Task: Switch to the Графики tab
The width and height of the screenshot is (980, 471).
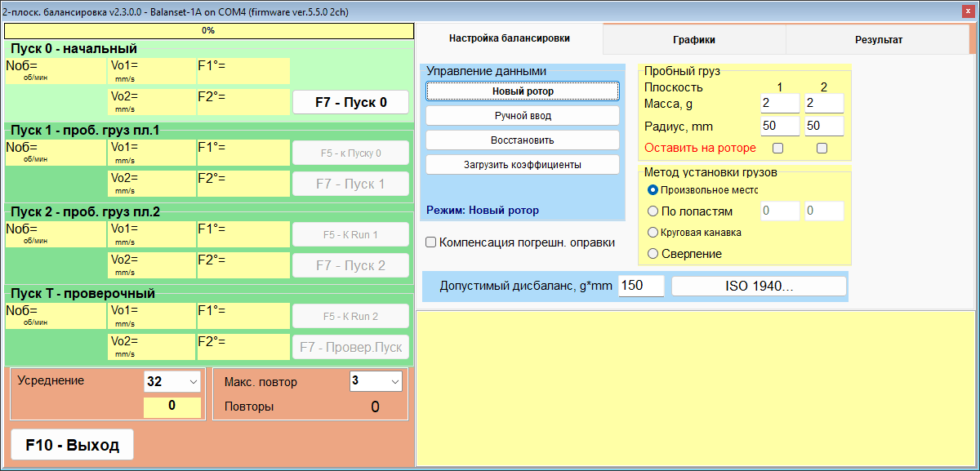Action: tap(694, 39)
